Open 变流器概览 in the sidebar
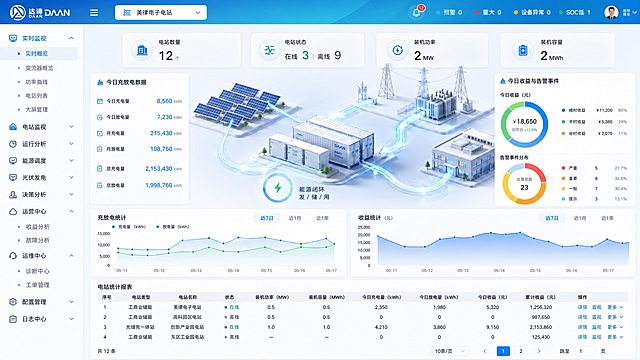The width and height of the screenshot is (640, 360). (x=39, y=68)
